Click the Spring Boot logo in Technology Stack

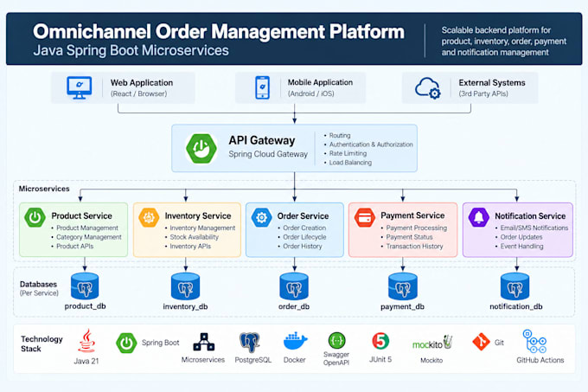click(126, 343)
